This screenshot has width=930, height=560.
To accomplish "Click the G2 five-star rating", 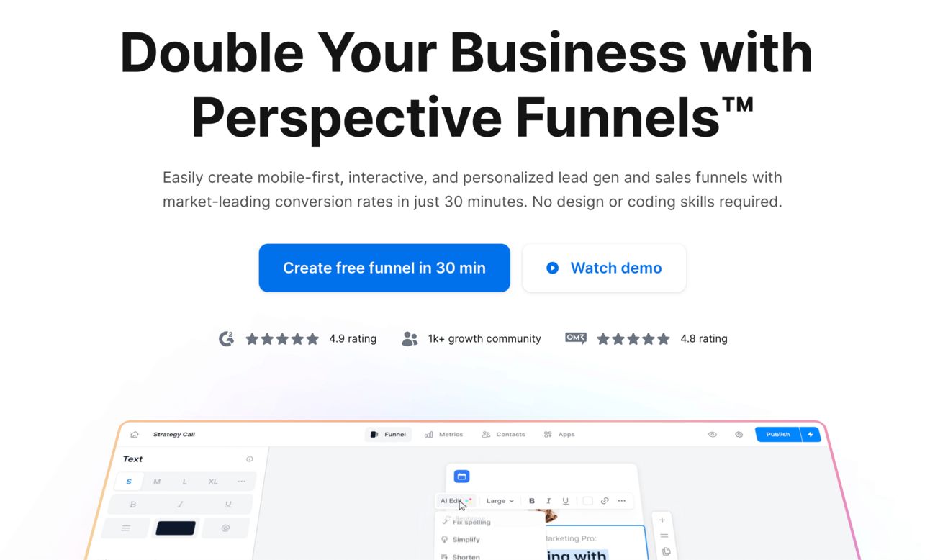I will pos(282,338).
